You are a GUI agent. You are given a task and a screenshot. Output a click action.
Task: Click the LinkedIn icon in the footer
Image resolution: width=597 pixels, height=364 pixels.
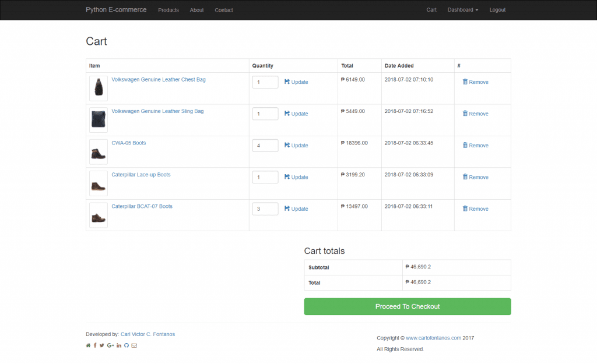[118, 345]
